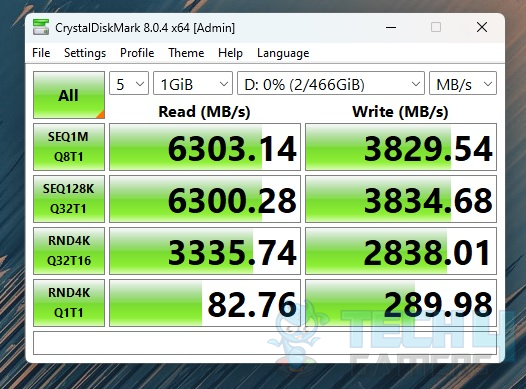Click the empty comment field at bottom
Viewport: 526px width, 389px height.
(x=265, y=343)
